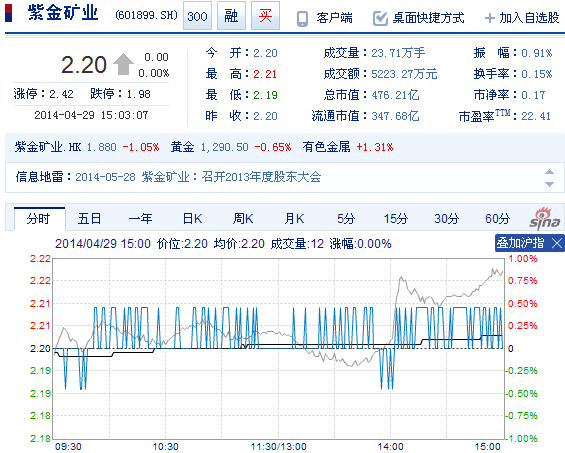
Task: Open the 日K daily candlestick tab
Action: pos(192,219)
